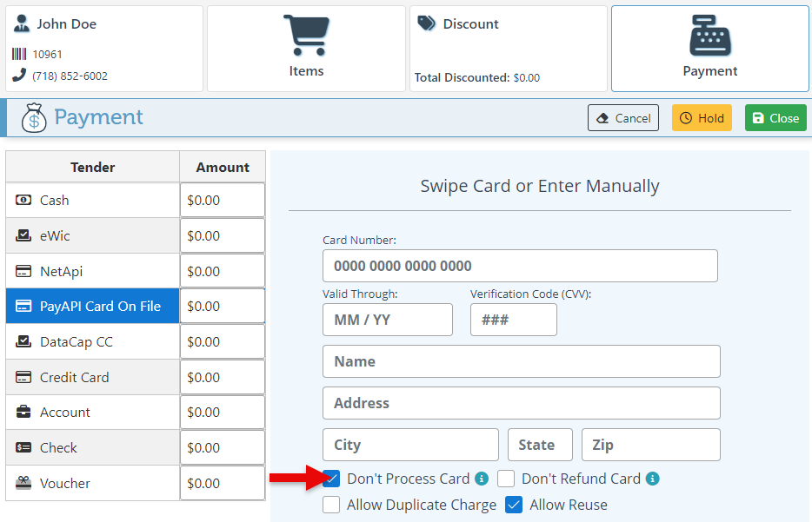Check the Allow Duplicate Charge checkbox
Viewport: 812px width, 522px height.
(x=331, y=505)
